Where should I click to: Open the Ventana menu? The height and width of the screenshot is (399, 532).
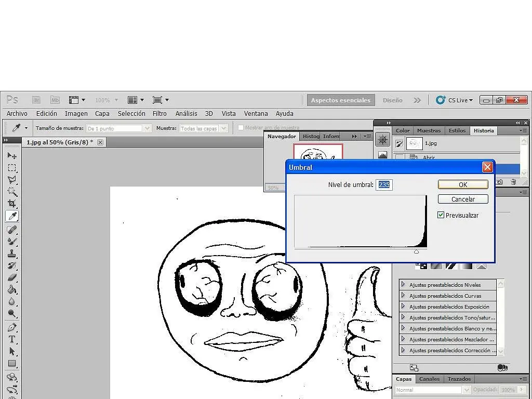256,114
